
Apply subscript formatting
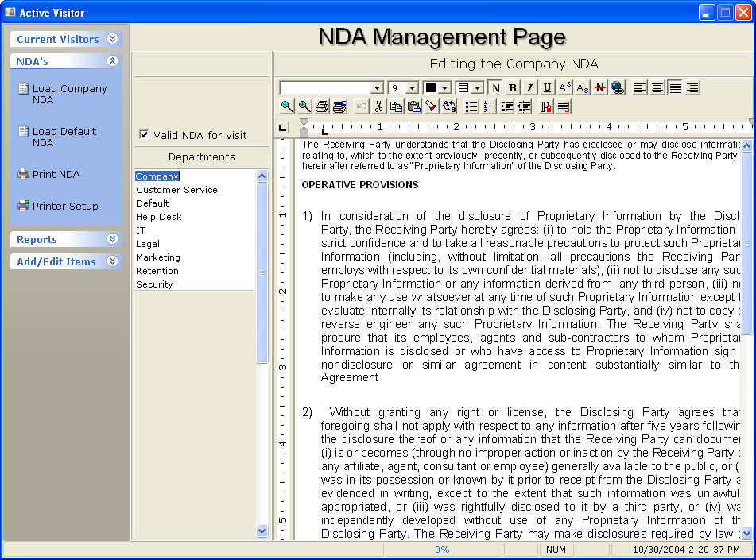click(x=583, y=87)
